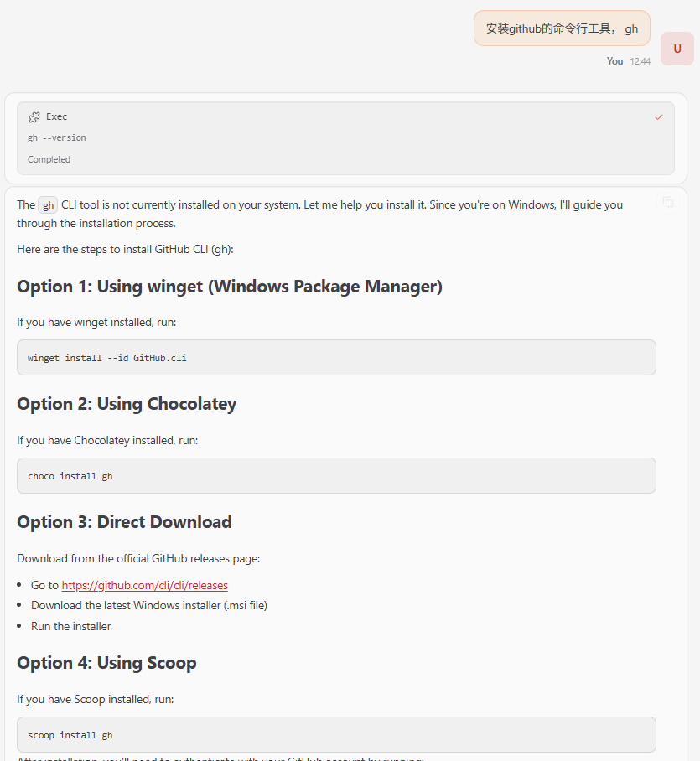This screenshot has width=700, height=761.
Task: Click the Chinese user message bubble
Action: click(562, 28)
